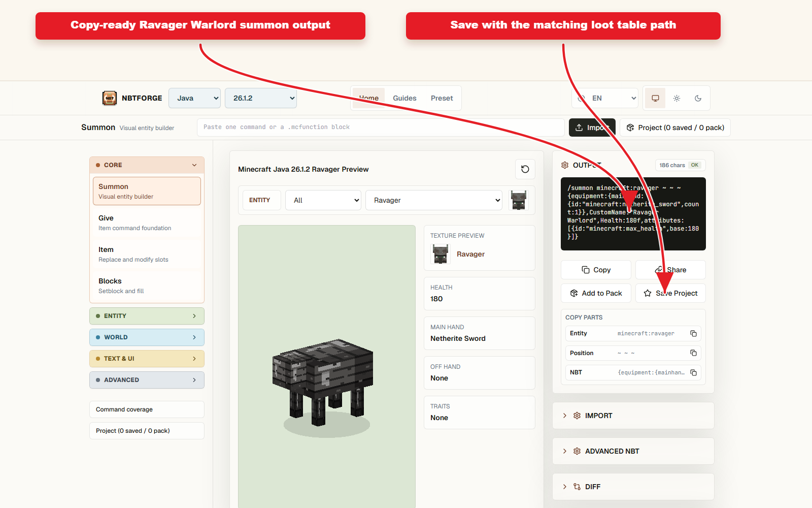Open the Java edition dropdown
Image resolution: width=812 pixels, height=508 pixels.
click(x=195, y=98)
